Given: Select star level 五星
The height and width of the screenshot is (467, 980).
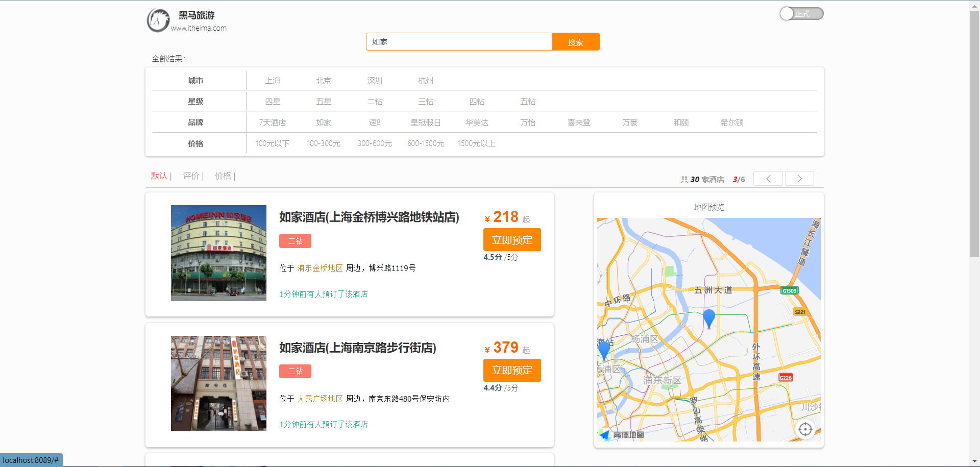Looking at the screenshot, I should pyautogui.click(x=324, y=102).
